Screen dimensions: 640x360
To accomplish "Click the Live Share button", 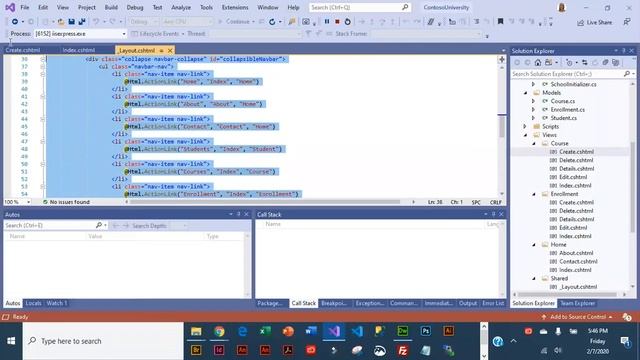I will (594, 22).
